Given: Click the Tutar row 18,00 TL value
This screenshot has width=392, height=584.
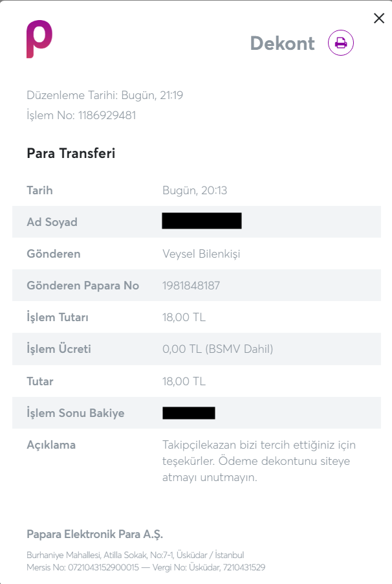Looking at the screenshot, I should coord(184,381).
